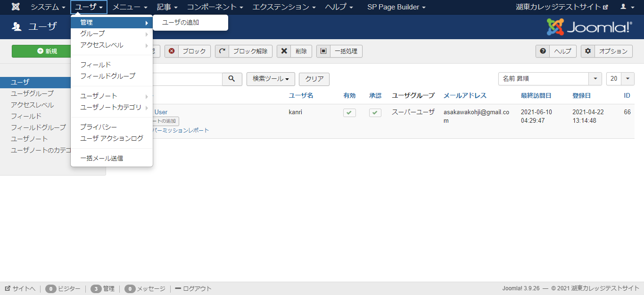Click the クリア button
The width and height of the screenshot is (644, 295).
pyautogui.click(x=314, y=79)
